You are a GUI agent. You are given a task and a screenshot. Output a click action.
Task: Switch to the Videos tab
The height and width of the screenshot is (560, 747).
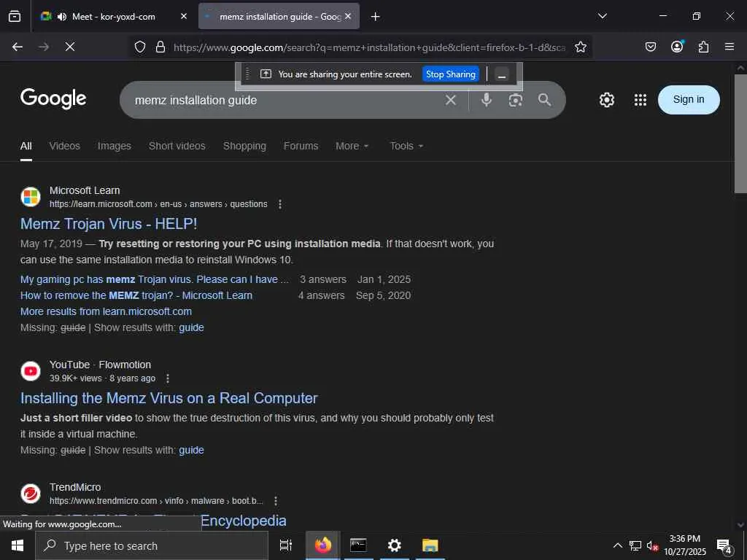[x=65, y=146]
